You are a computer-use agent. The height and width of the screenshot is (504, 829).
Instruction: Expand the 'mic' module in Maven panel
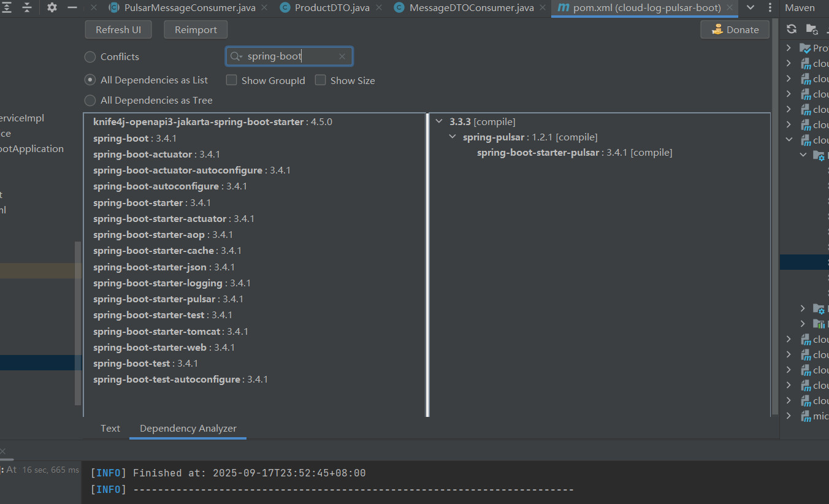point(789,416)
